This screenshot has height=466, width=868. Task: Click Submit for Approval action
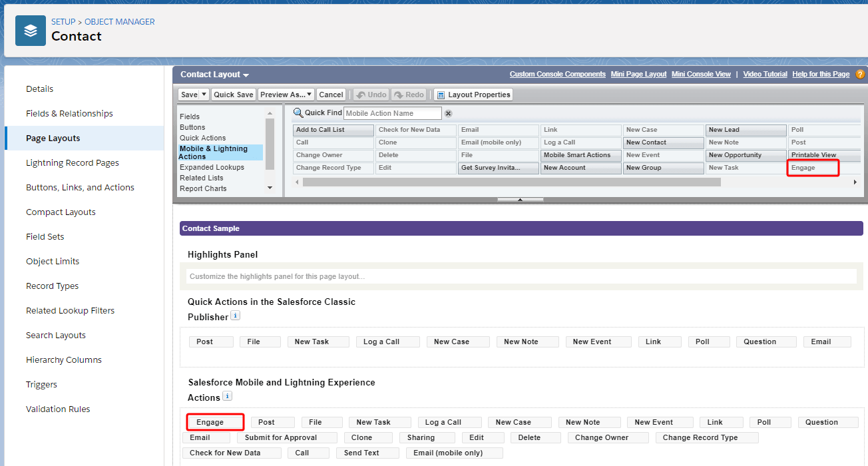coord(287,437)
